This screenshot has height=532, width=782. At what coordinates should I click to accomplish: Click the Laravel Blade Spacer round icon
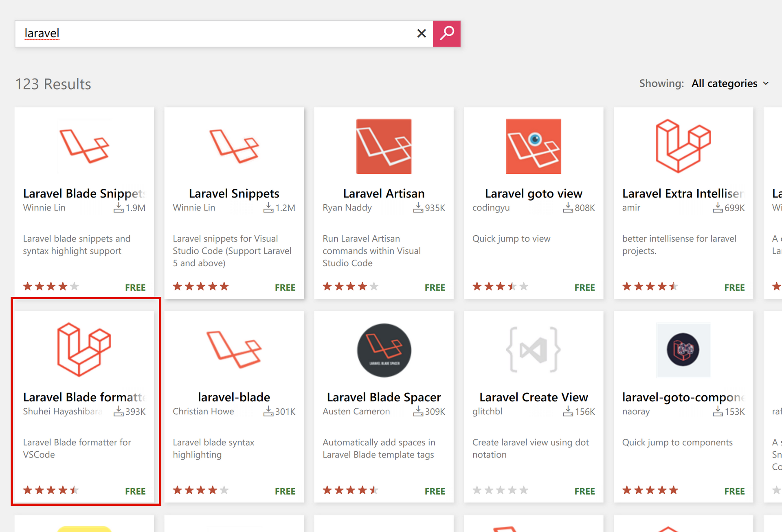pos(384,350)
